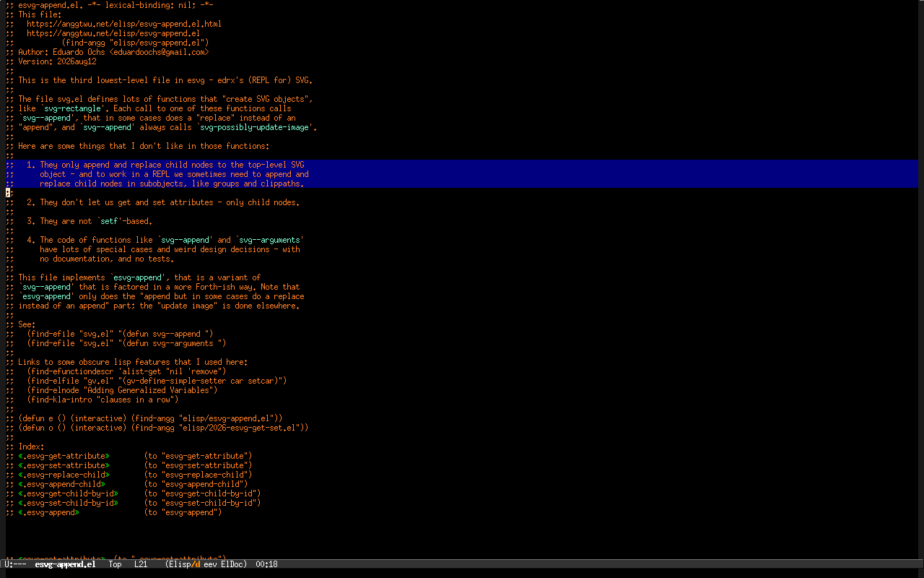Click item 3 'They are not `setf'-based'

pos(90,221)
